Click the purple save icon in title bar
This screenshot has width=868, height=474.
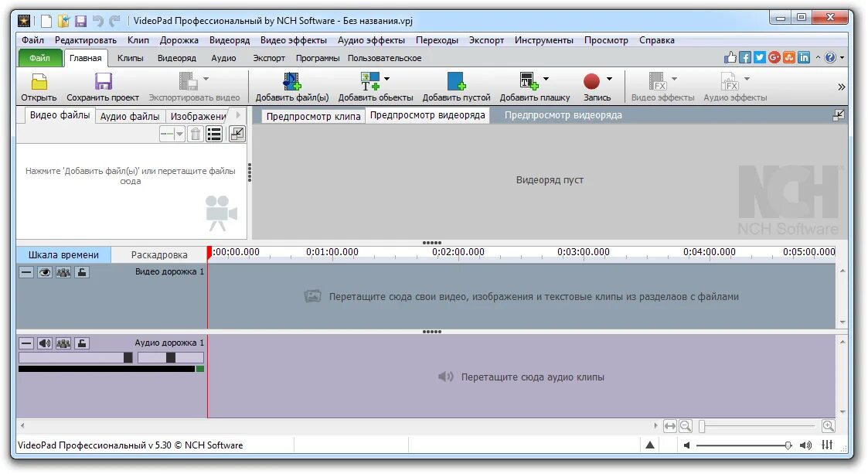click(81, 21)
